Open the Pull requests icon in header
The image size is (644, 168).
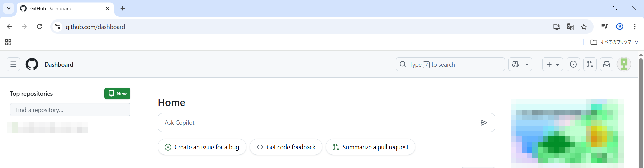pyautogui.click(x=590, y=64)
